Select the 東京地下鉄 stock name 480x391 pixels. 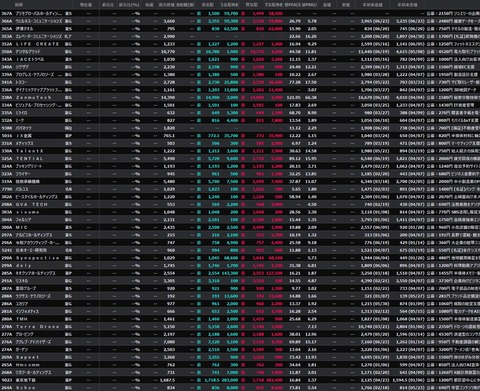coord(26,380)
